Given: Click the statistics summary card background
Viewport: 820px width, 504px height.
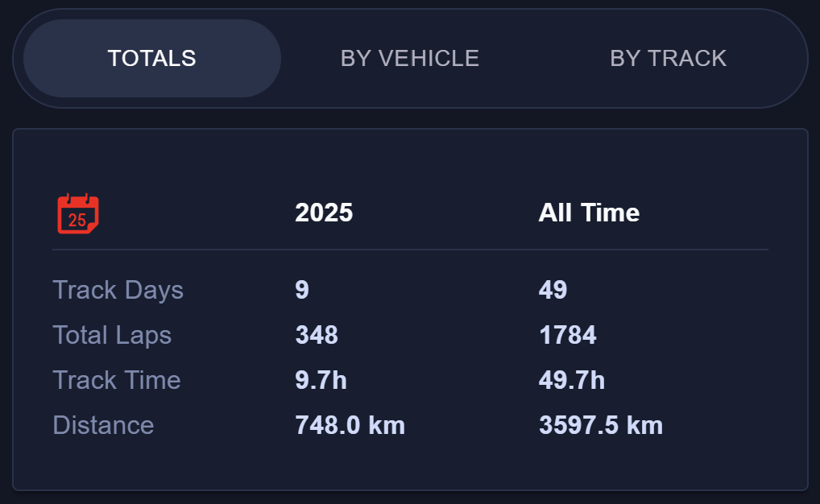Looking at the screenshot, I should pos(411,467).
